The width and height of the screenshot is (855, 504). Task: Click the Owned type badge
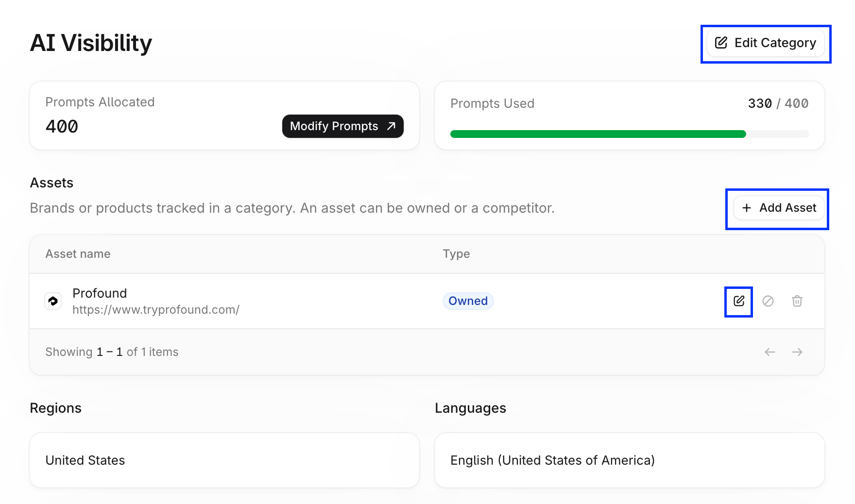(x=468, y=301)
